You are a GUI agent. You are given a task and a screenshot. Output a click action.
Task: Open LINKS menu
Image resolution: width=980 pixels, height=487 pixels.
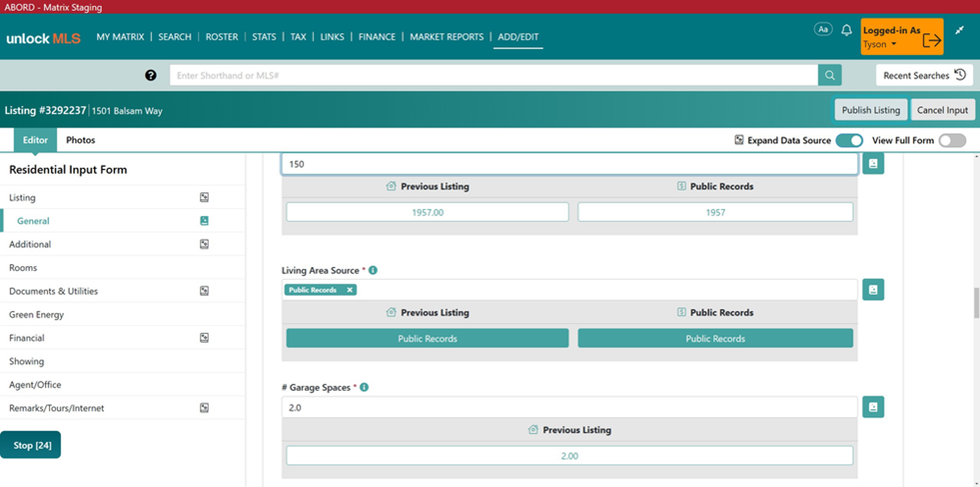coord(332,37)
